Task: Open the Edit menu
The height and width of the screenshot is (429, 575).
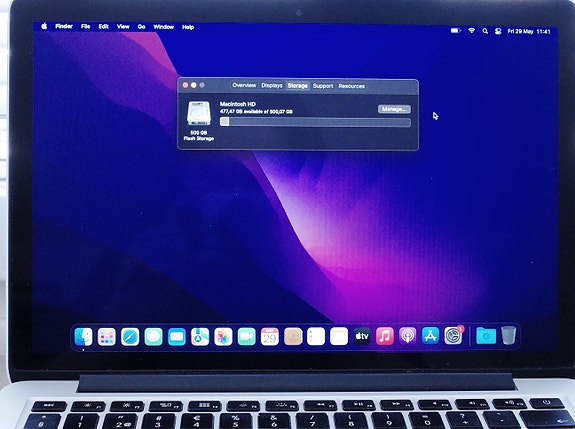Action: point(103,26)
